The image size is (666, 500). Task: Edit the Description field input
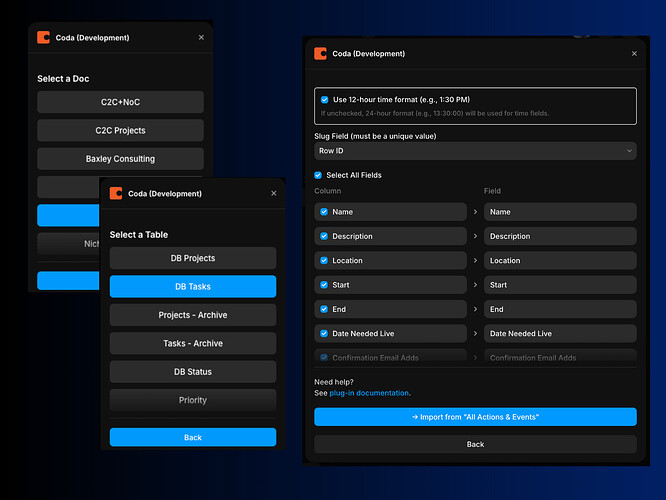tap(560, 236)
